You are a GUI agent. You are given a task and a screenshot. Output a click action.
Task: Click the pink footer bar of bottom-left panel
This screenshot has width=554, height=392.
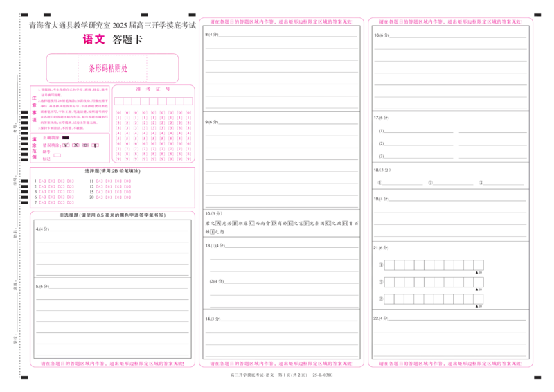pos(111,363)
